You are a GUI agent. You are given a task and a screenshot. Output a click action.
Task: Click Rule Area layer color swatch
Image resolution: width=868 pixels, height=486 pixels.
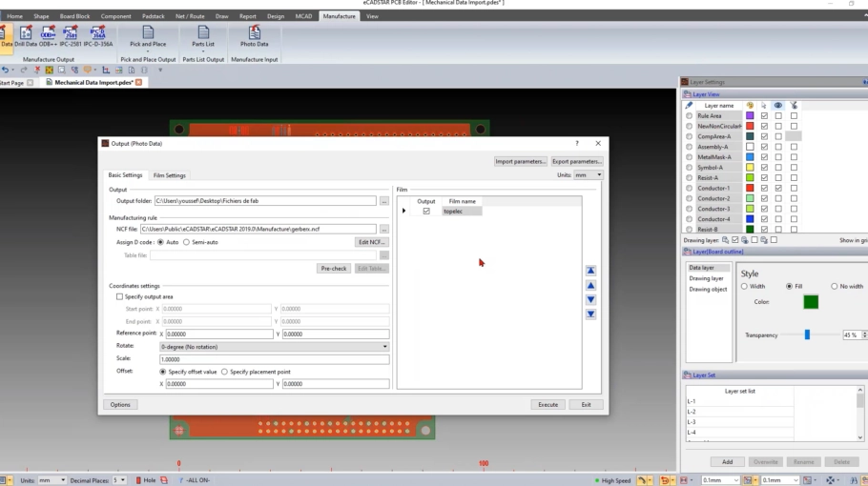(750, 116)
